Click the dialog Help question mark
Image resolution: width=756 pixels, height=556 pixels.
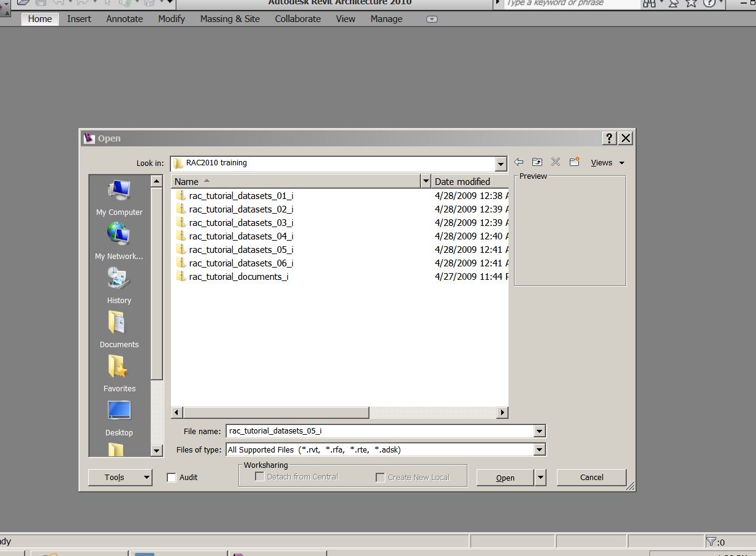(x=609, y=138)
